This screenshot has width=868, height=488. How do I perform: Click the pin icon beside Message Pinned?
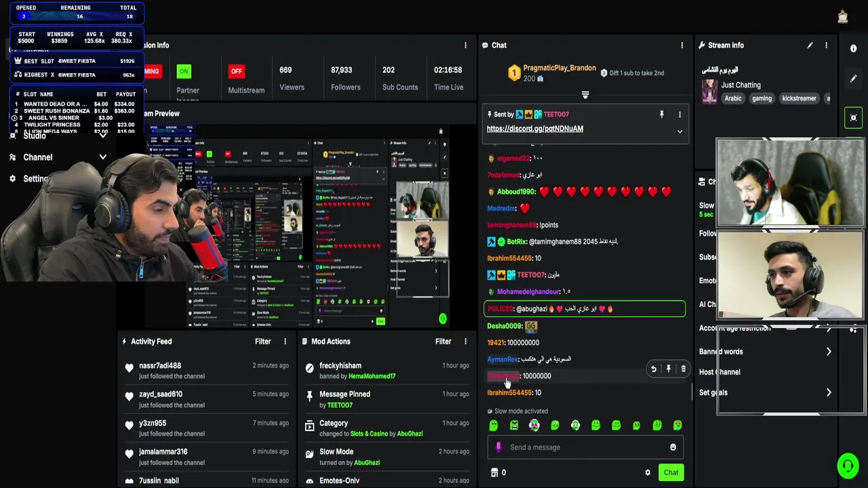[x=309, y=396]
